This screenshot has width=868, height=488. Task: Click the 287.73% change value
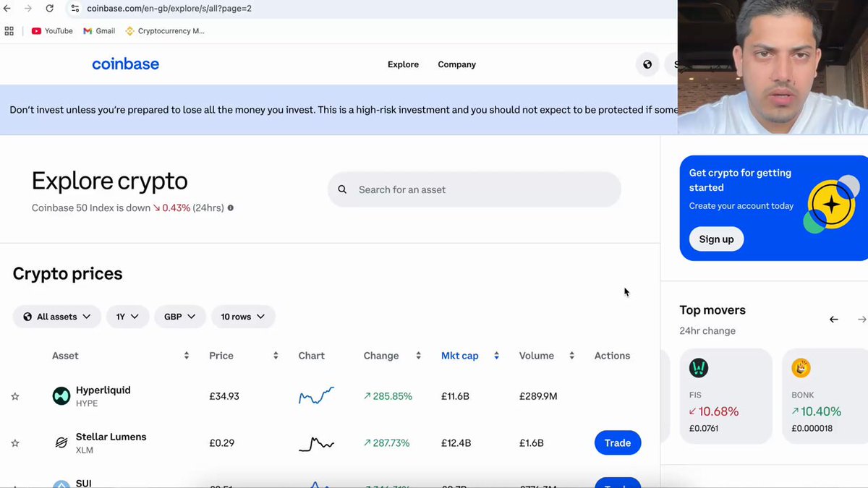386,443
